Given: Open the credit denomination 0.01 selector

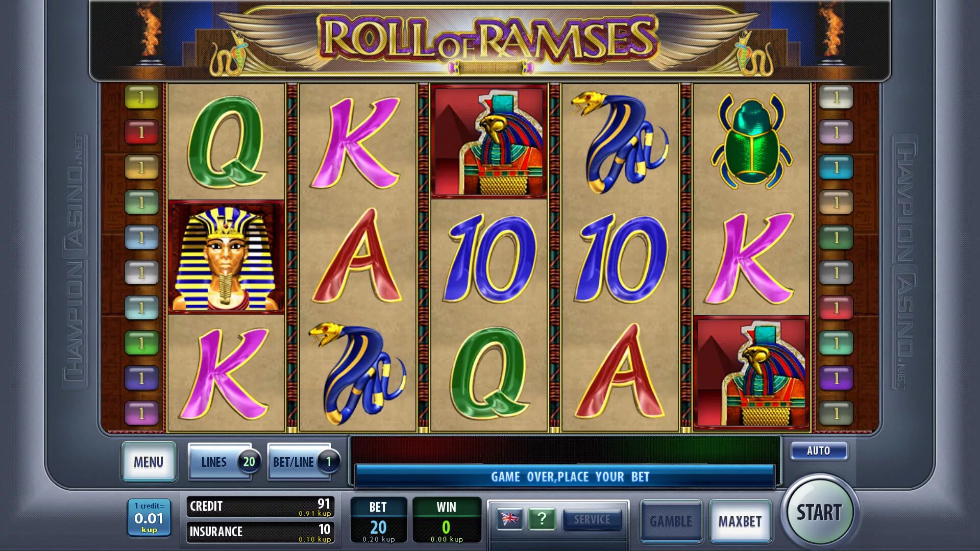Looking at the screenshot, I should 149,518.
